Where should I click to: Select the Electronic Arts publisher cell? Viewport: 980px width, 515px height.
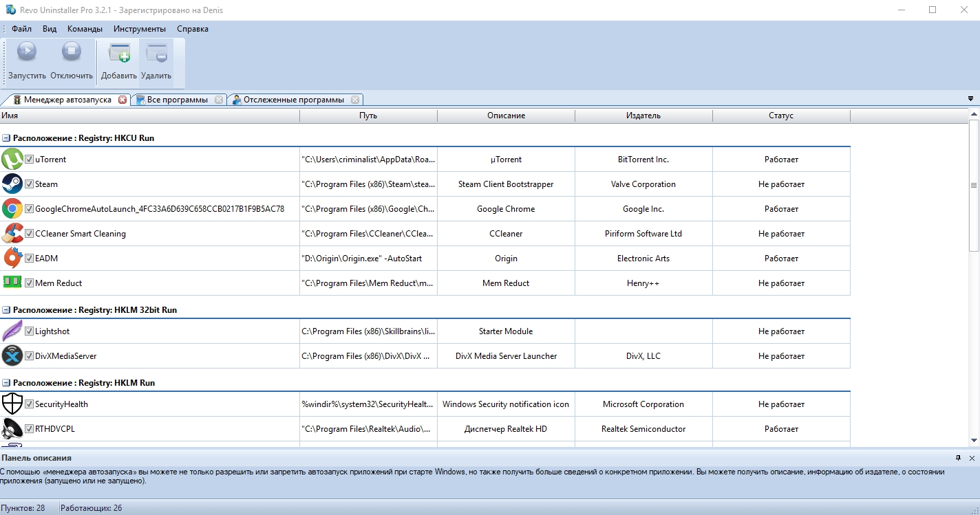click(x=644, y=259)
